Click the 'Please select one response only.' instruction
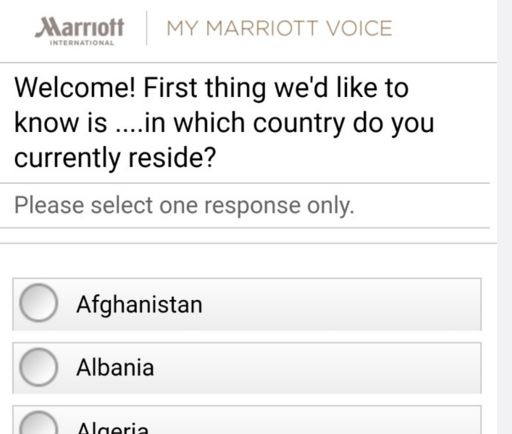Viewport: 512px width, 434px height. [184, 205]
